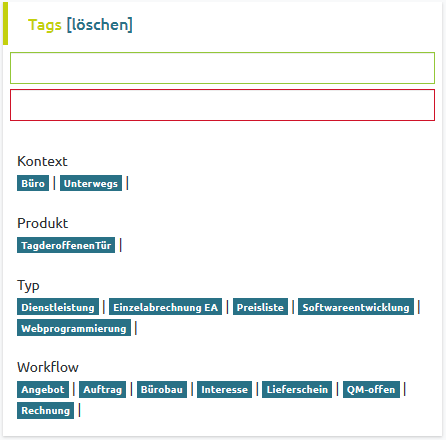446x440 pixels.
Task: Select the Auftrag workflow tag
Action: pyautogui.click(x=102, y=389)
